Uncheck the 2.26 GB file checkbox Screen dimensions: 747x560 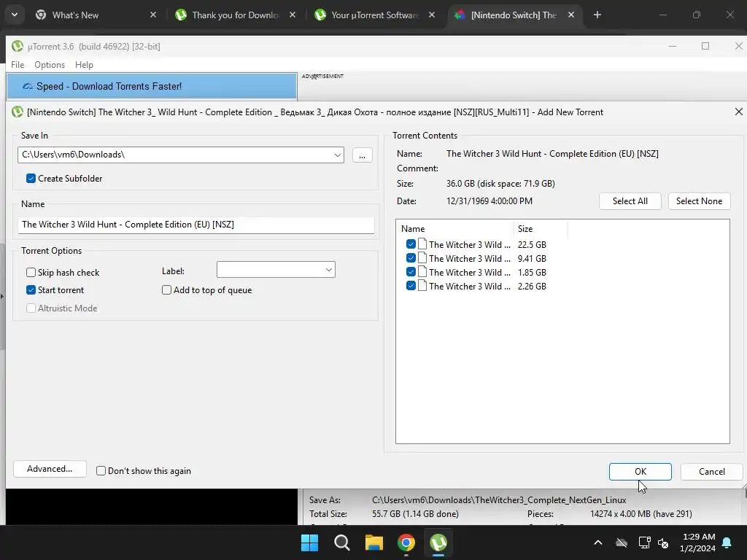click(x=411, y=286)
